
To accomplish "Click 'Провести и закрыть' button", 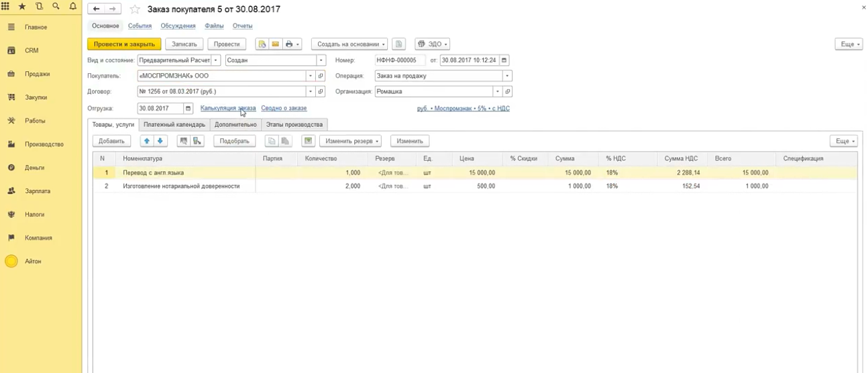I will pos(124,44).
